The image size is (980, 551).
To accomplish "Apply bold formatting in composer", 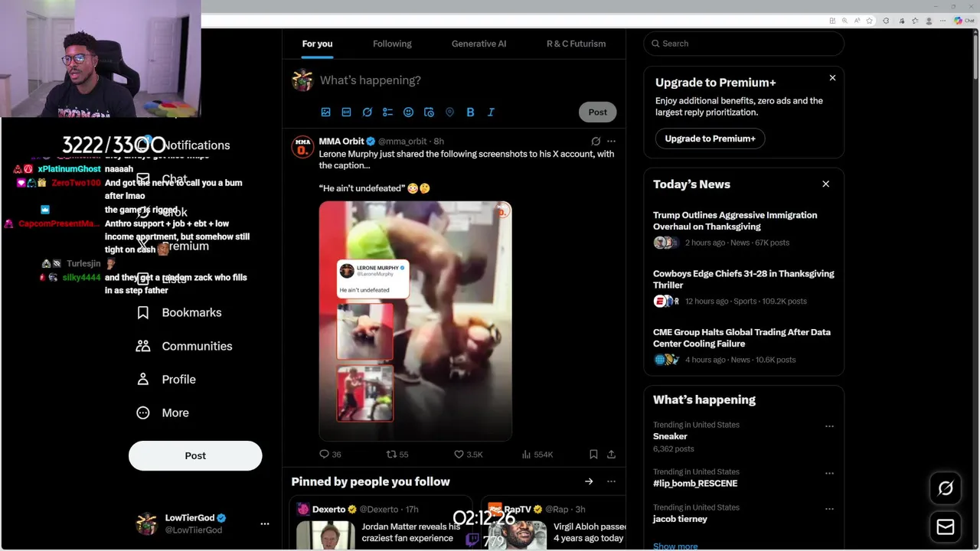I will 470,112.
